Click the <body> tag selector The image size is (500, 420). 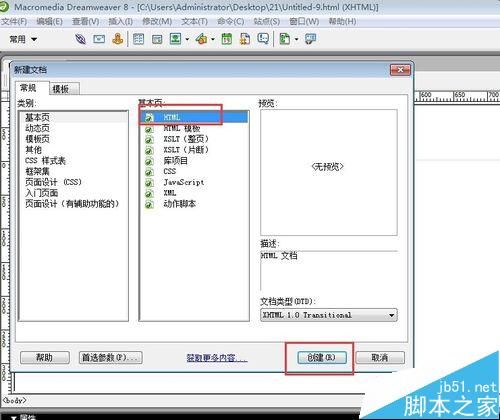pos(14,400)
